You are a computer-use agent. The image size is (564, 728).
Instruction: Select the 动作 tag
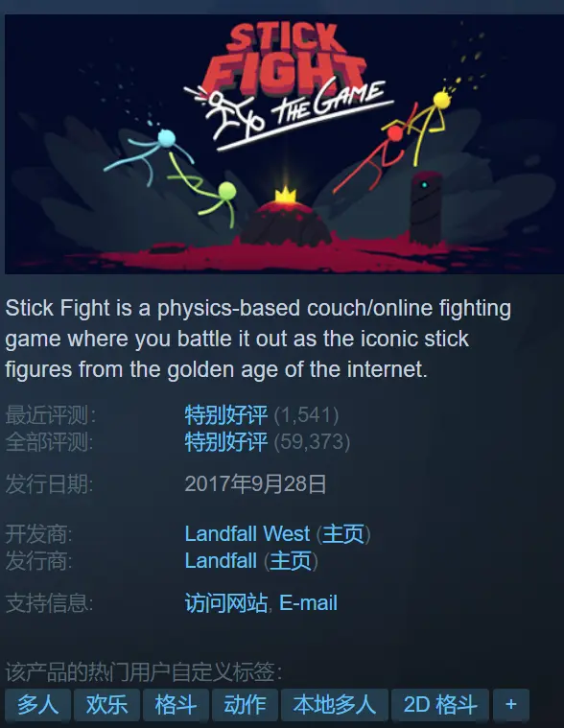coord(246,705)
